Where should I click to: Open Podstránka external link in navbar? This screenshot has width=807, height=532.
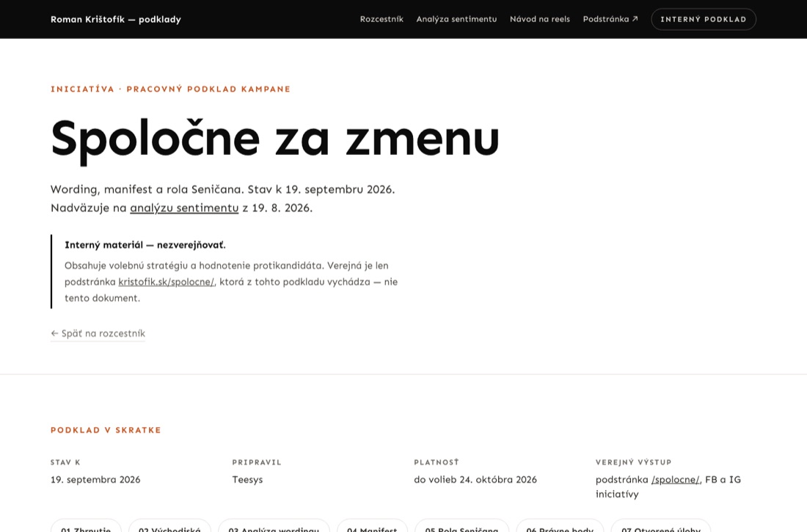pyautogui.click(x=610, y=19)
